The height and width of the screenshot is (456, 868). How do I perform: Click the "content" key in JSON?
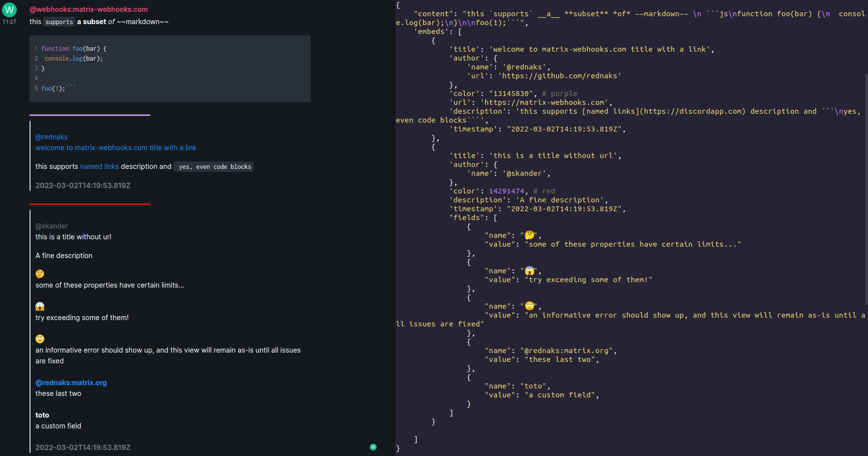pyautogui.click(x=433, y=14)
